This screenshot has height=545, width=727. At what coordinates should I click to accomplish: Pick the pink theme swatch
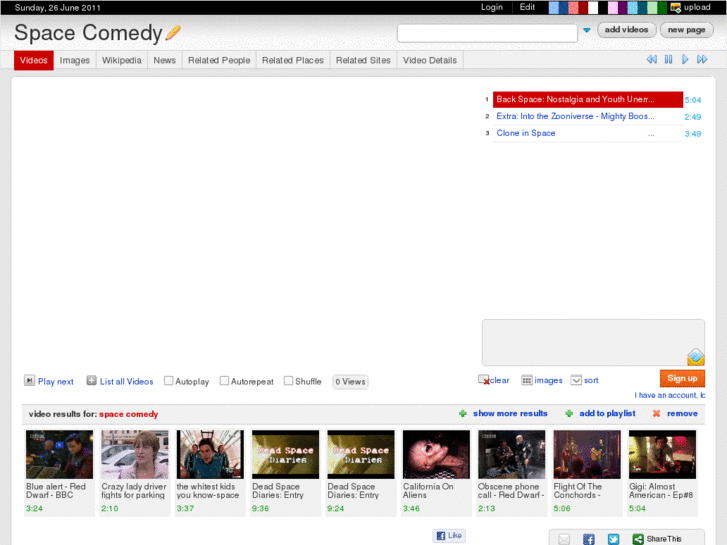tap(613, 7)
